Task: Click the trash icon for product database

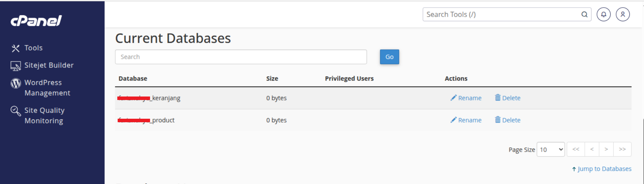Action: (498, 120)
